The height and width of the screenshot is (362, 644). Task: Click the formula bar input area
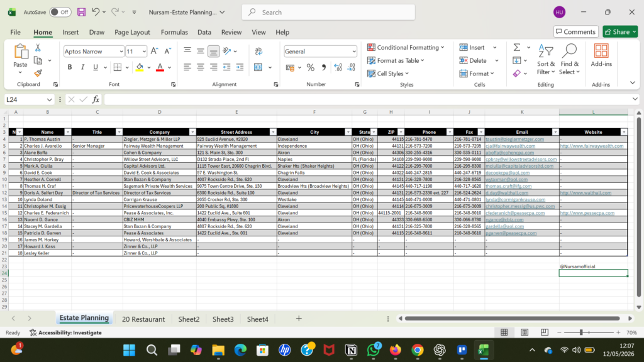[x=369, y=99]
